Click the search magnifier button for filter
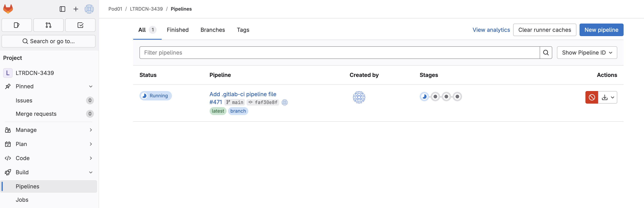The width and height of the screenshot is (644, 208). [546, 53]
